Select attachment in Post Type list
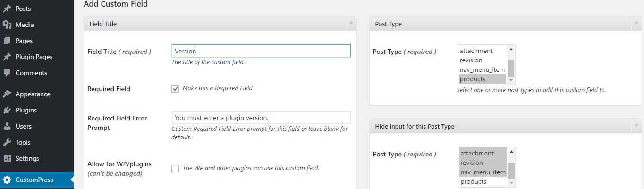The height and width of the screenshot is (189, 644). point(483,51)
